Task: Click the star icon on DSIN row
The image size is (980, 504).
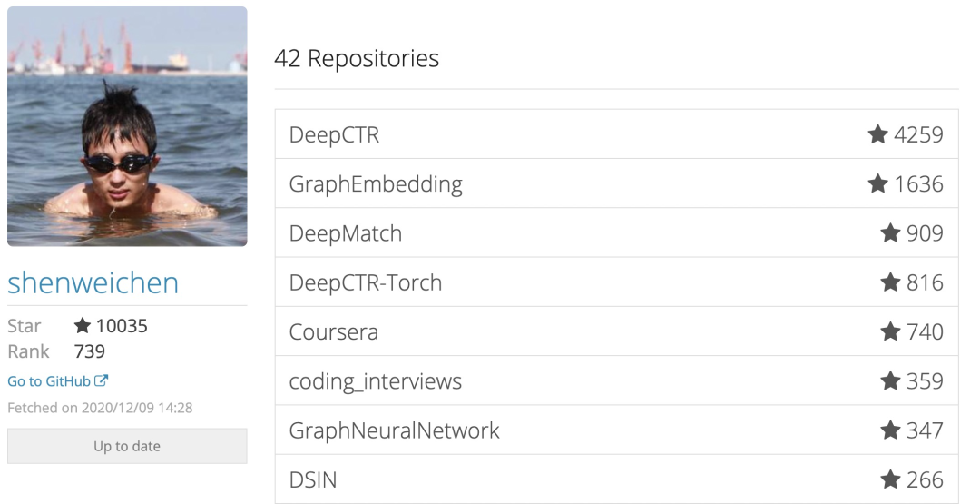Action: 890,479
